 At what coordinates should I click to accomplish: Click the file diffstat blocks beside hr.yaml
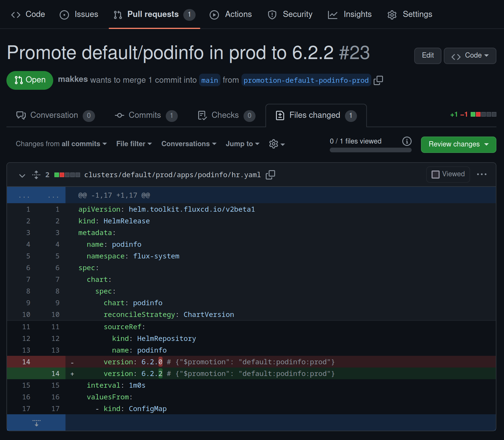[67, 175]
